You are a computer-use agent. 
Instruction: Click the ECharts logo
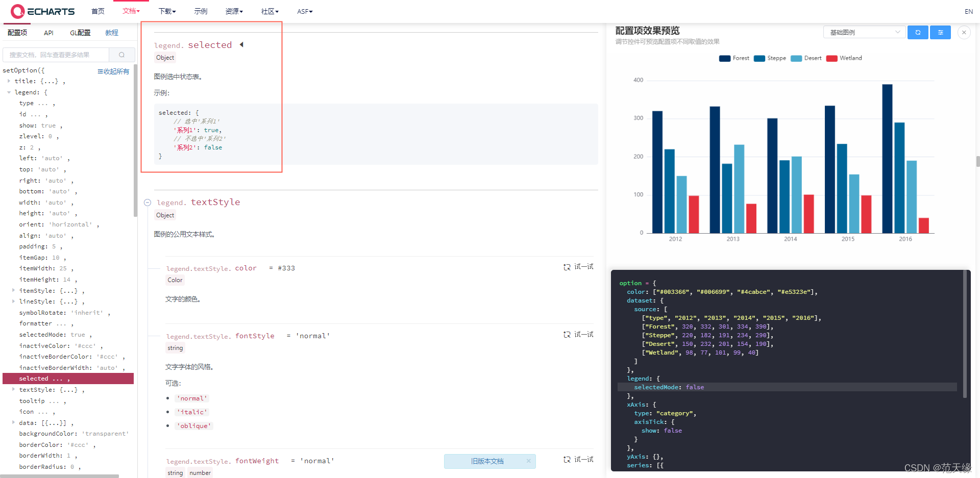pos(43,11)
